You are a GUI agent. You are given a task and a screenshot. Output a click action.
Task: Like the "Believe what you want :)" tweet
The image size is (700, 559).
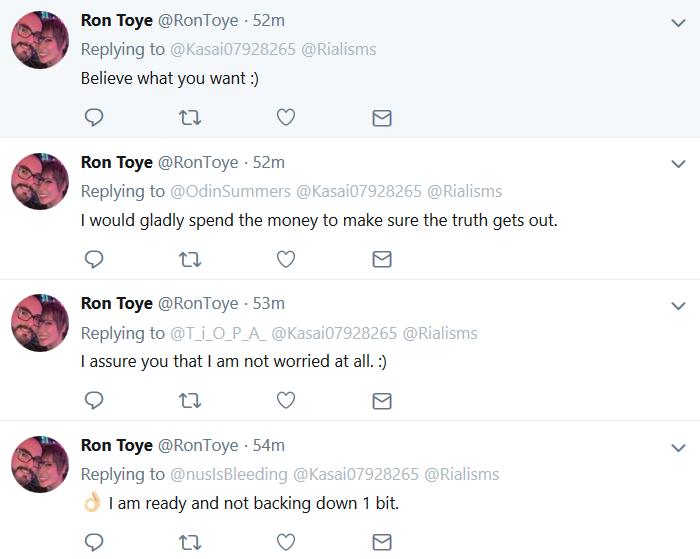coord(286,117)
